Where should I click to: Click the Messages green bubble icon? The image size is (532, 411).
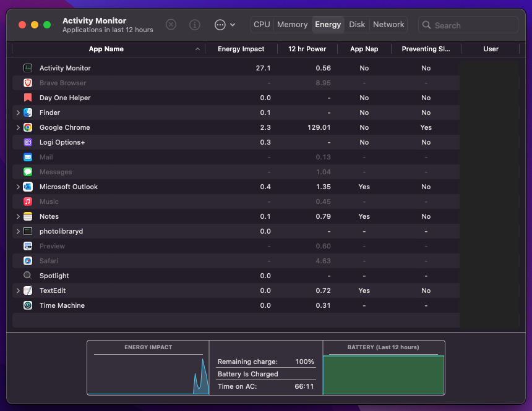(28, 172)
